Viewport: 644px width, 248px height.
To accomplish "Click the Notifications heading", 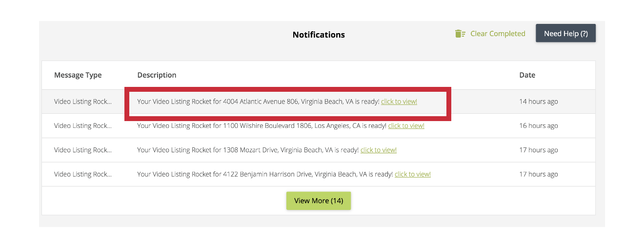I will [x=319, y=35].
